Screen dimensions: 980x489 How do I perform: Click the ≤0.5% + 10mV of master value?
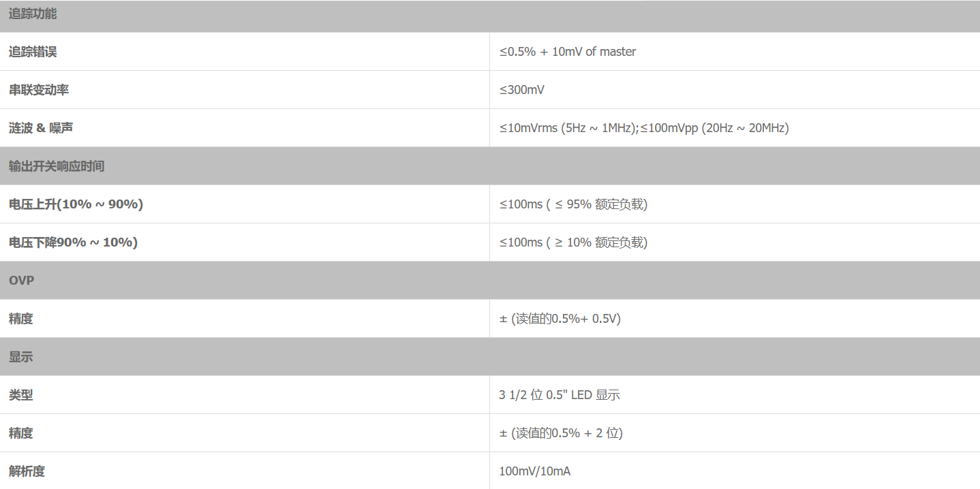567,52
